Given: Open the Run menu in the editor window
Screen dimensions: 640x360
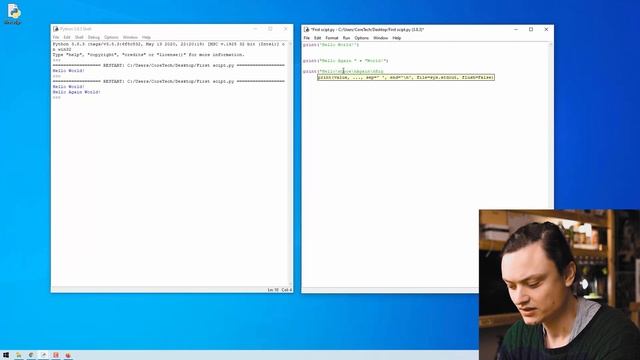Looking at the screenshot, I should [x=346, y=38].
